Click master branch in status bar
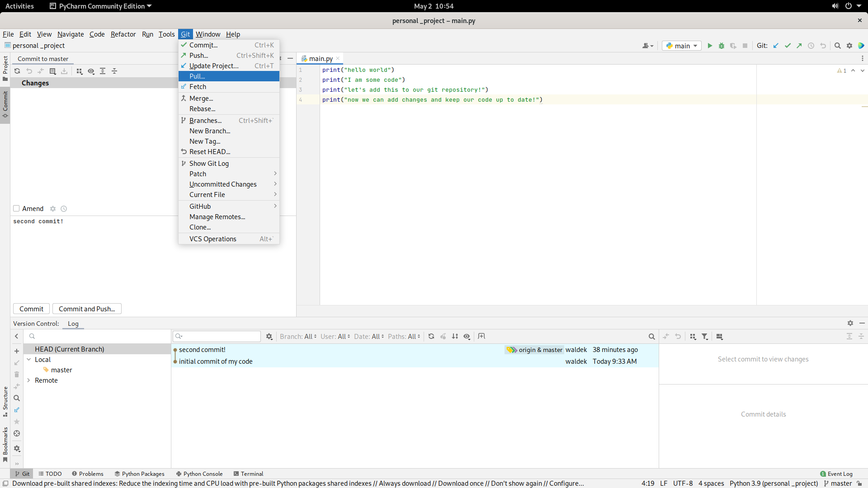The image size is (868, 488). point(838,483)
